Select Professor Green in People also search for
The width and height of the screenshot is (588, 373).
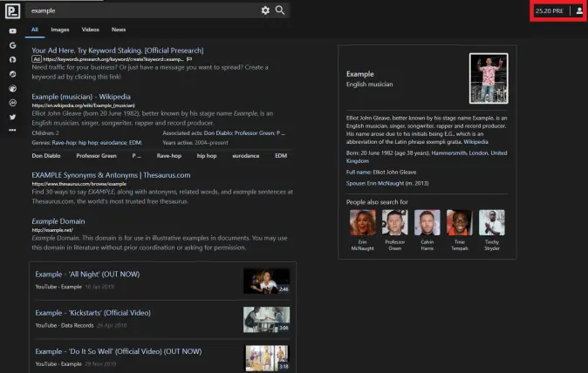(x=395, y=230)
